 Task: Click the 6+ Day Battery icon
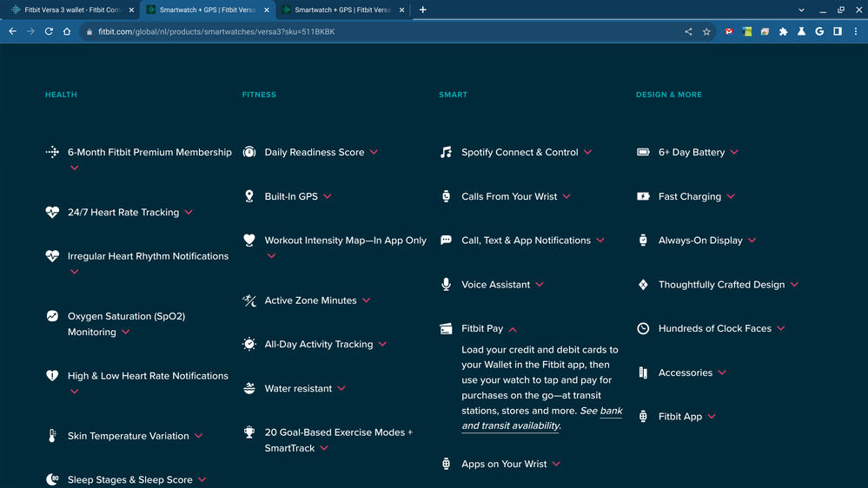[643, 152]
